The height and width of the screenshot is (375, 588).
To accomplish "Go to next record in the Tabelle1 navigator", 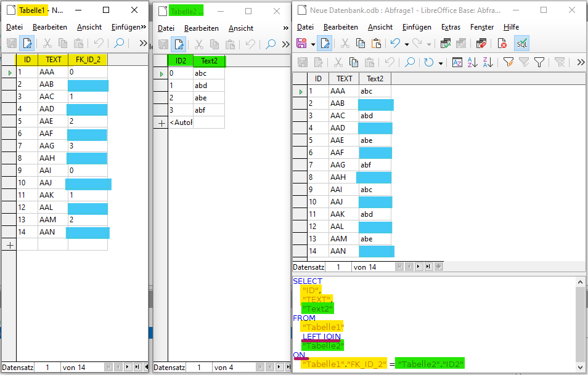I will pos(128,367).
